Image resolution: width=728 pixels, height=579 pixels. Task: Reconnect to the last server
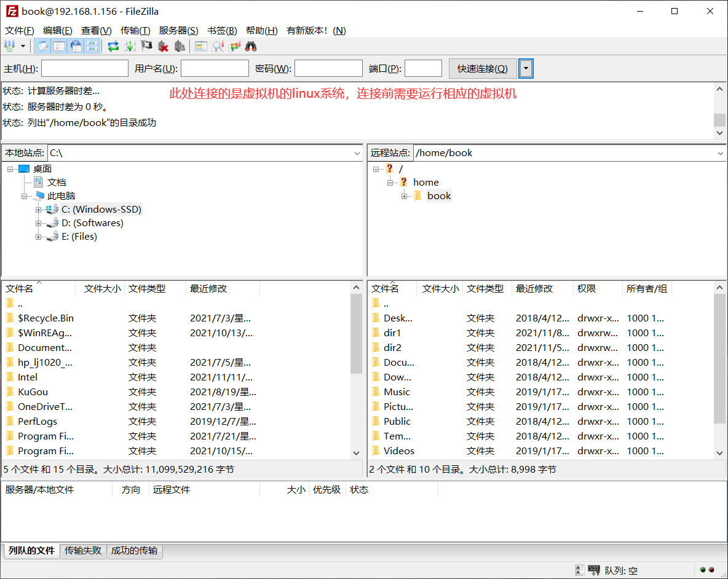coord(180,46)
